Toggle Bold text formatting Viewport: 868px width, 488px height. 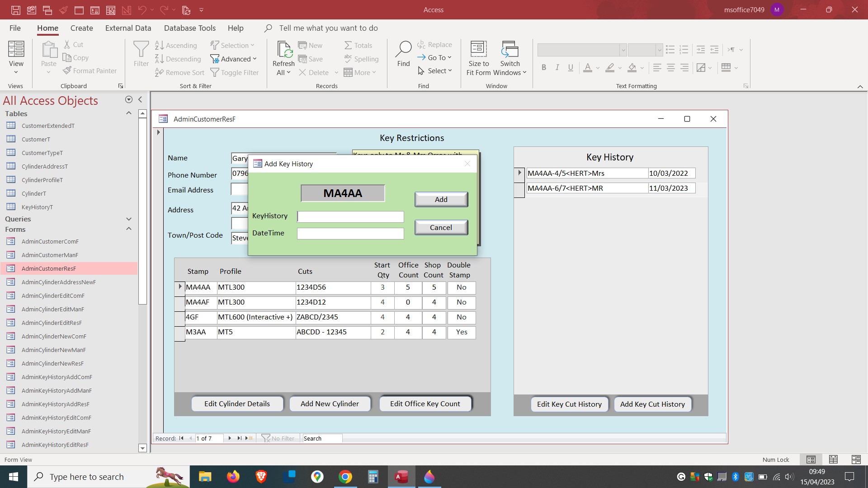pos(544,68)
